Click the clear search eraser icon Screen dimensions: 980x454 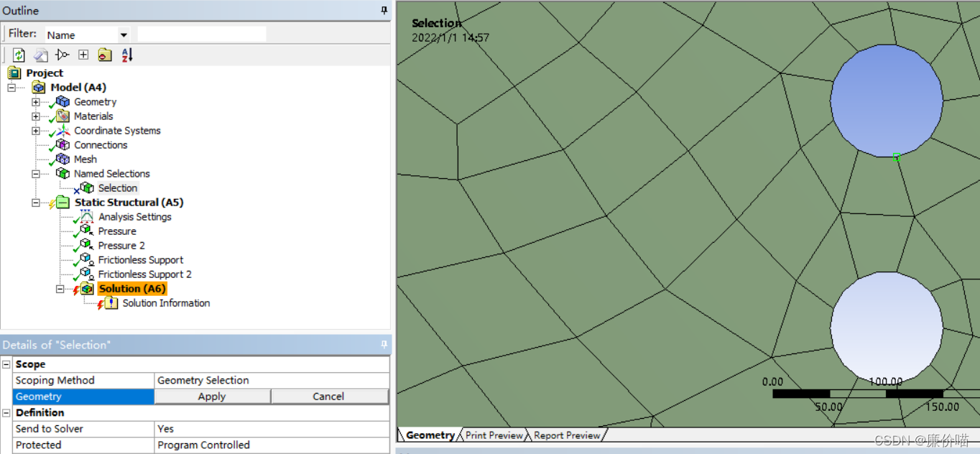coord(41,55)
